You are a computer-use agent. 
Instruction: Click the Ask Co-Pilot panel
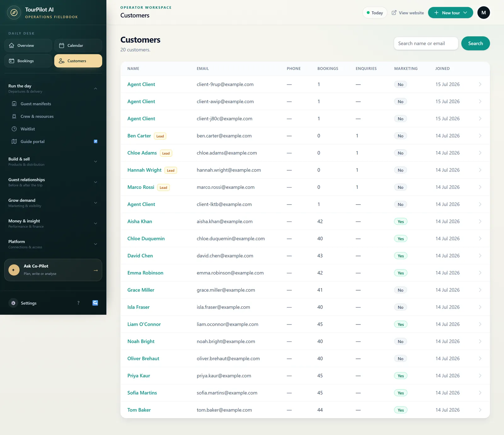click(53, 270)
